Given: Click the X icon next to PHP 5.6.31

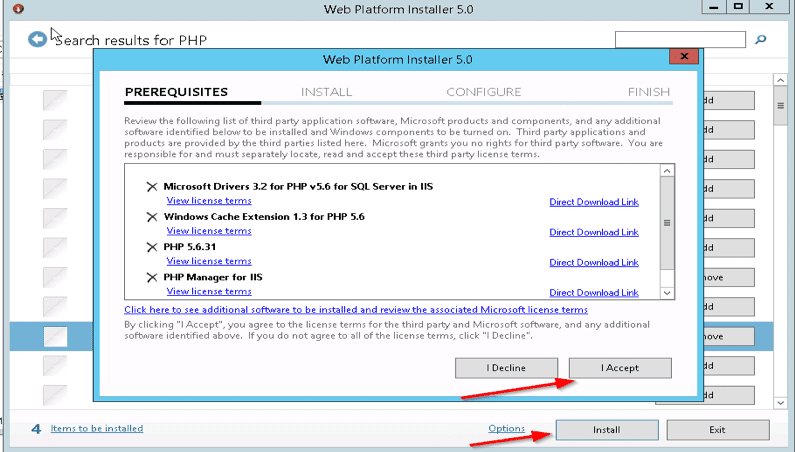Looking at the screenshot, I should [152, 246].
